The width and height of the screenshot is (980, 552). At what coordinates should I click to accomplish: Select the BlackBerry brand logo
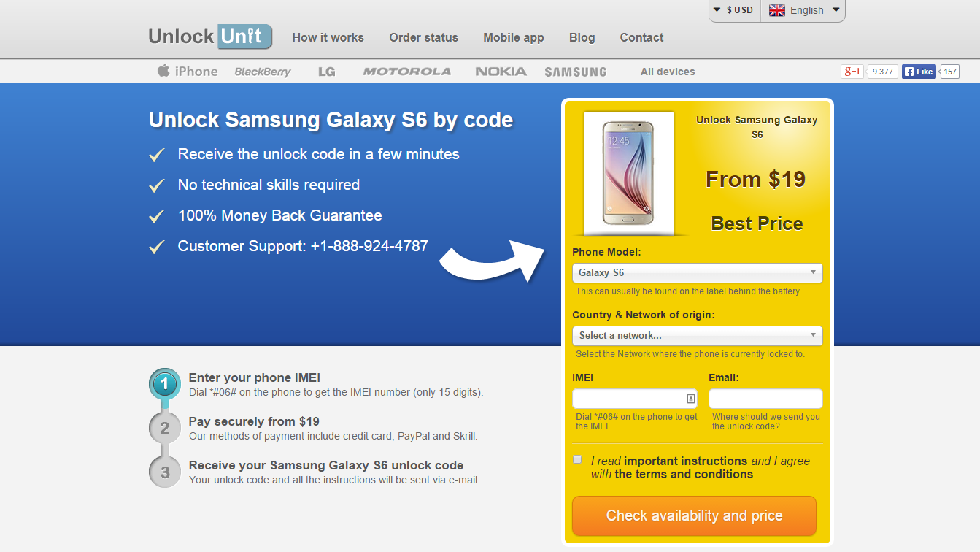pyautogui.click(x=262, y=72)
